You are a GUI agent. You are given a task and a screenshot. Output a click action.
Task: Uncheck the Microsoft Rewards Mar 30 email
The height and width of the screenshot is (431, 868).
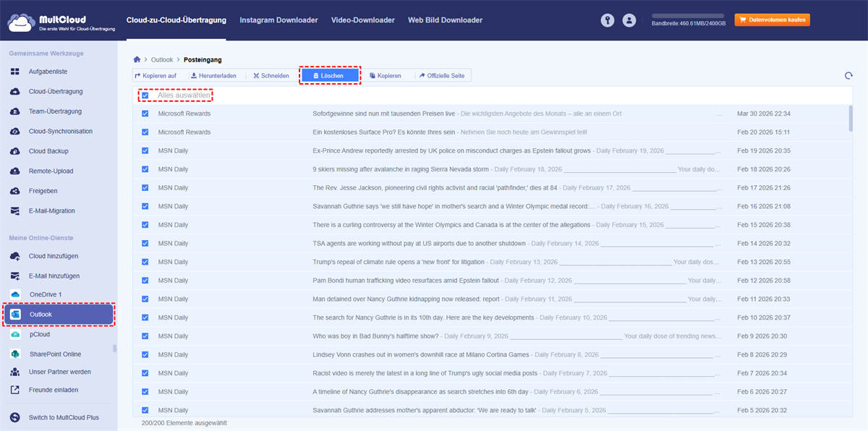145,114
